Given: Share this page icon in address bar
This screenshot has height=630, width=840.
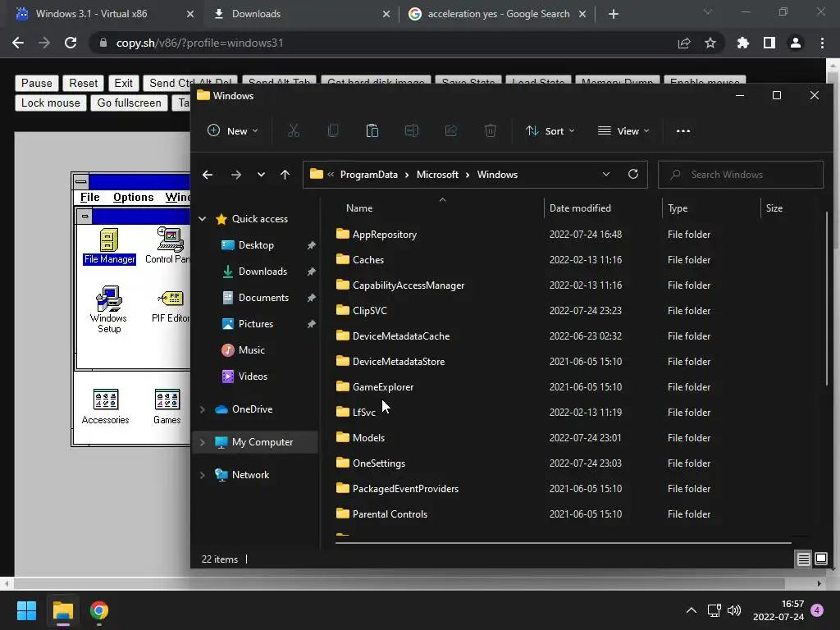Looking at the screenshot, I should (684, 43).
